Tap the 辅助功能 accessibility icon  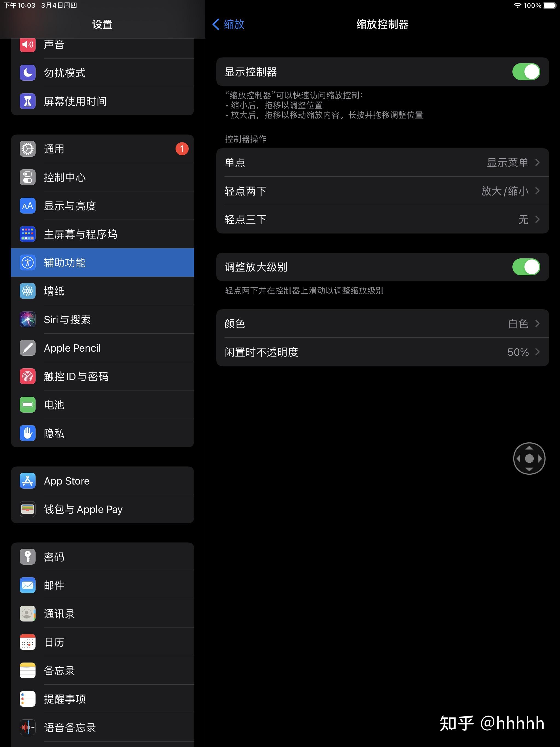pos(27,263)
